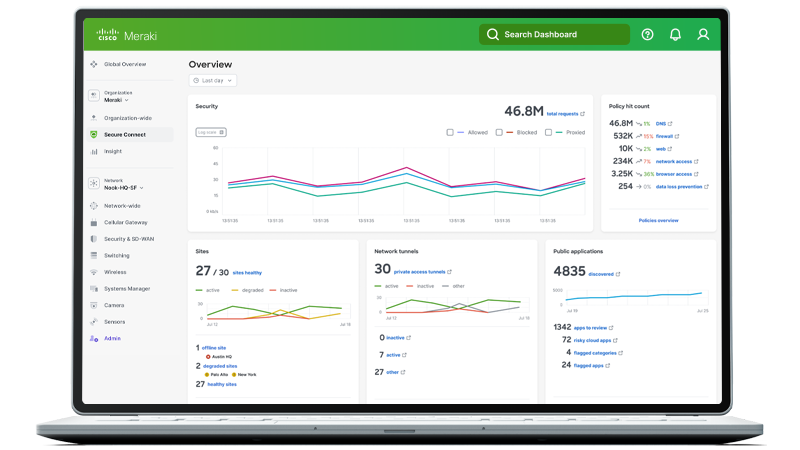
Task: Open the flagged categories link
Action: [595, 353]
